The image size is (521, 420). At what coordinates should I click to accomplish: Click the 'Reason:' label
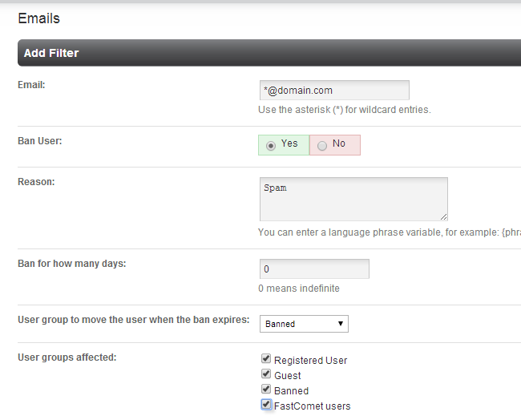click(x=36, y=182)
